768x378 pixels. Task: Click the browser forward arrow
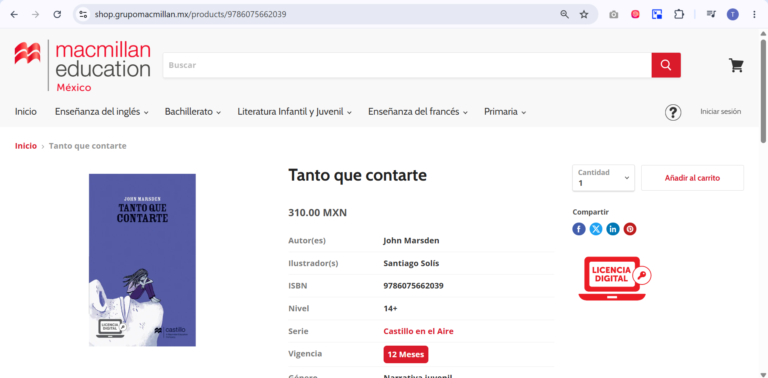[x=35, y=14]
